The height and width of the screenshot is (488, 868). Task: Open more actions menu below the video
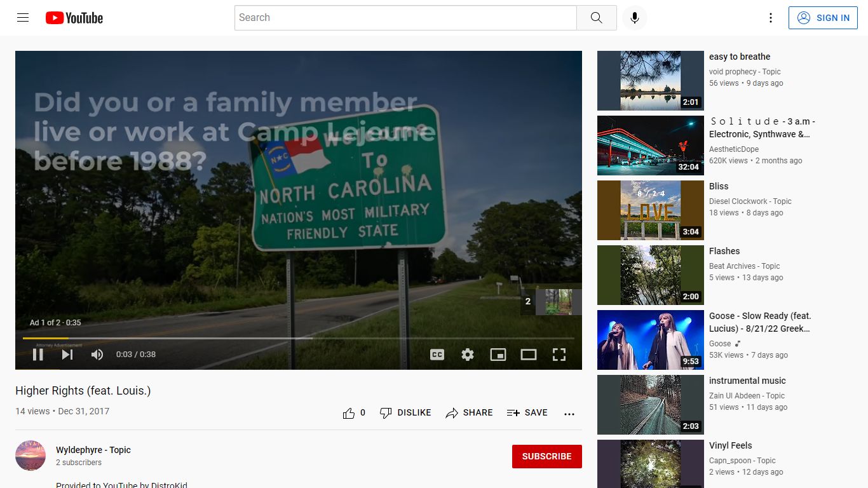pos(569,413)
